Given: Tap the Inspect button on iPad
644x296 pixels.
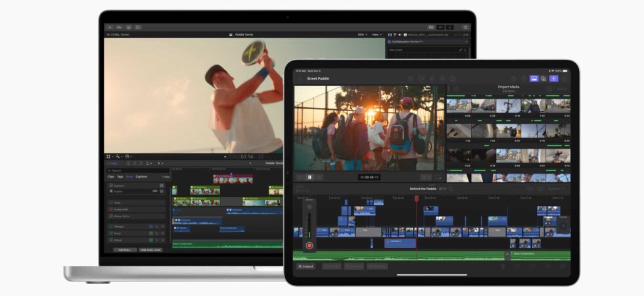Looking at the screenshot, I should click(x=306, y=266).
